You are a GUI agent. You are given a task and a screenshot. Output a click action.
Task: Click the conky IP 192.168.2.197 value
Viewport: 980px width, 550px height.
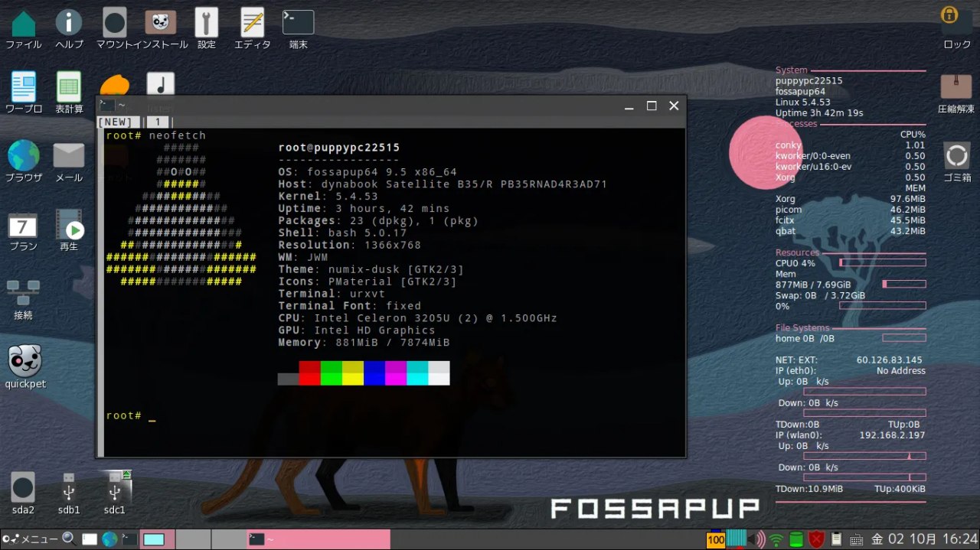pos(893,435)
